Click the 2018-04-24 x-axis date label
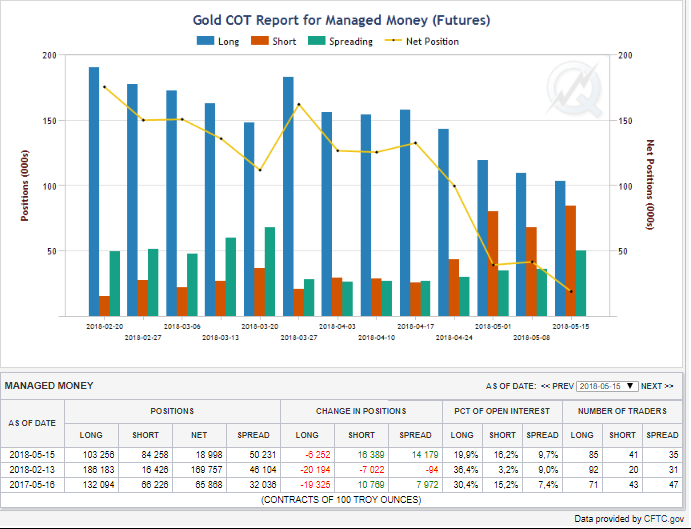The image size is (691, 529). (454, 338)
